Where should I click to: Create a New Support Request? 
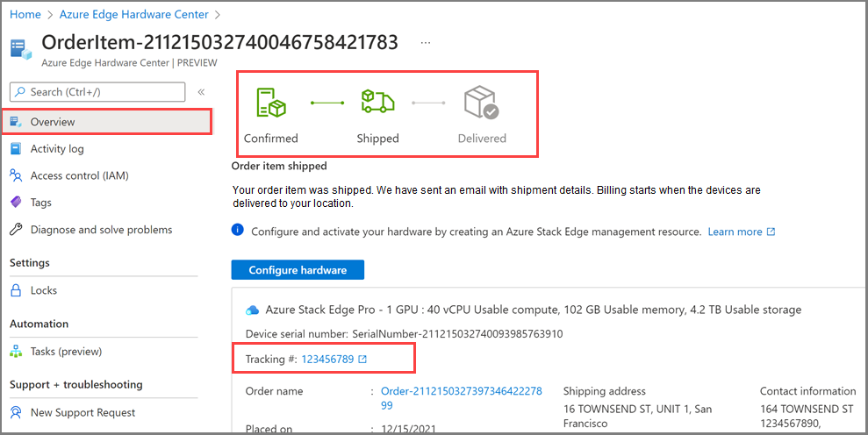tap(82, 412)
